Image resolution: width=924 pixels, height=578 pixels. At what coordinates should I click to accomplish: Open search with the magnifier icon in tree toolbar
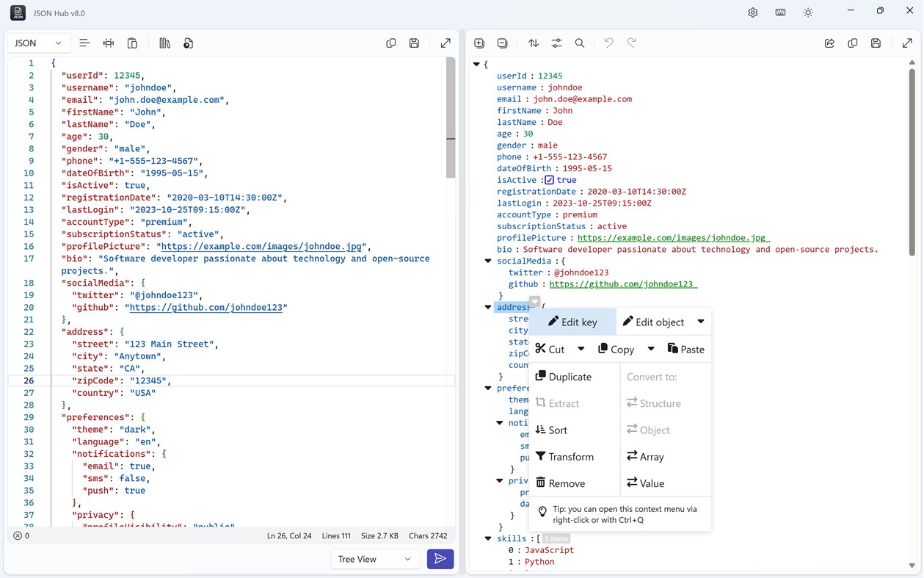tap(580, 43)
